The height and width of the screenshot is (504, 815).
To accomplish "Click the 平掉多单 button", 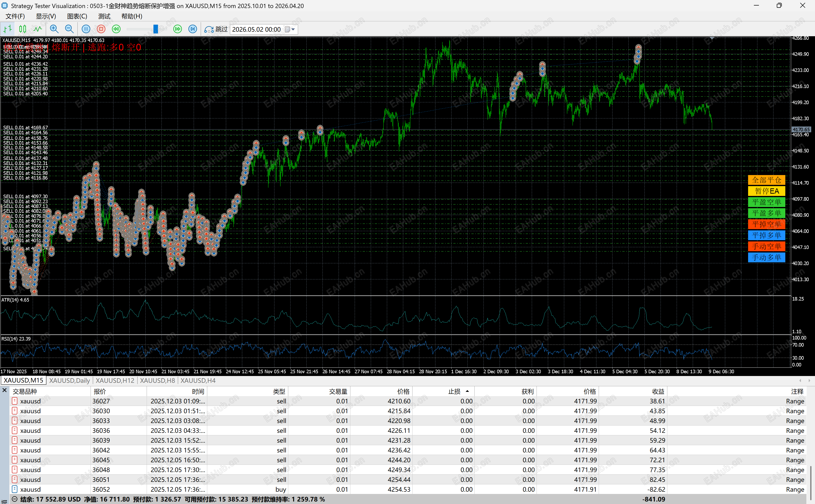I will pyautogui.click(x=766, y=235).
